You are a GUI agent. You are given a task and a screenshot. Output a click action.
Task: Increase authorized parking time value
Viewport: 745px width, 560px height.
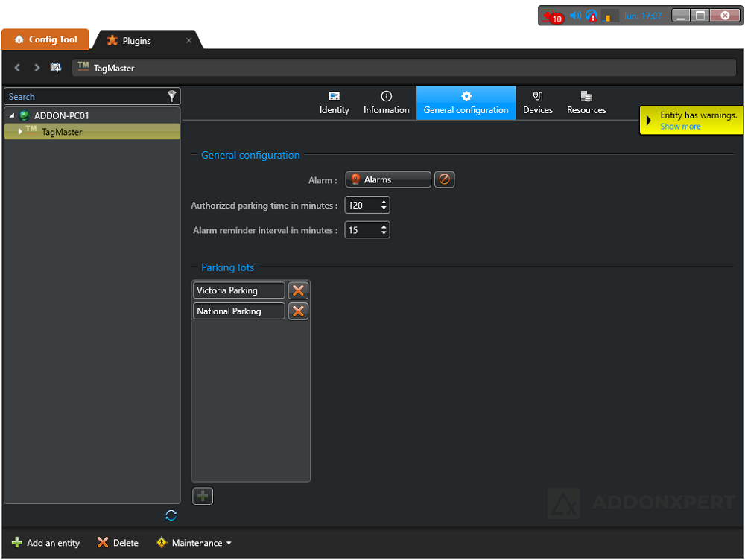point(384,202)
